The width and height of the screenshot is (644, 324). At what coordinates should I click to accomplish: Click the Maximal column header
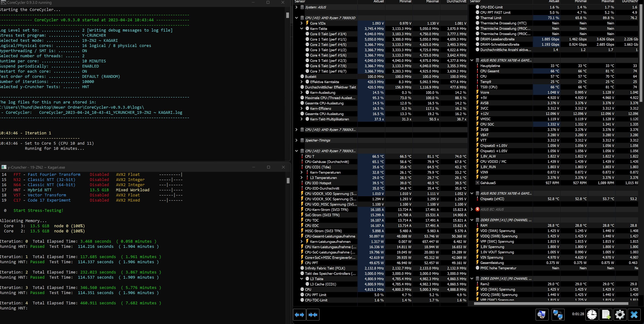pyautogui.click(x=432, y=1)
